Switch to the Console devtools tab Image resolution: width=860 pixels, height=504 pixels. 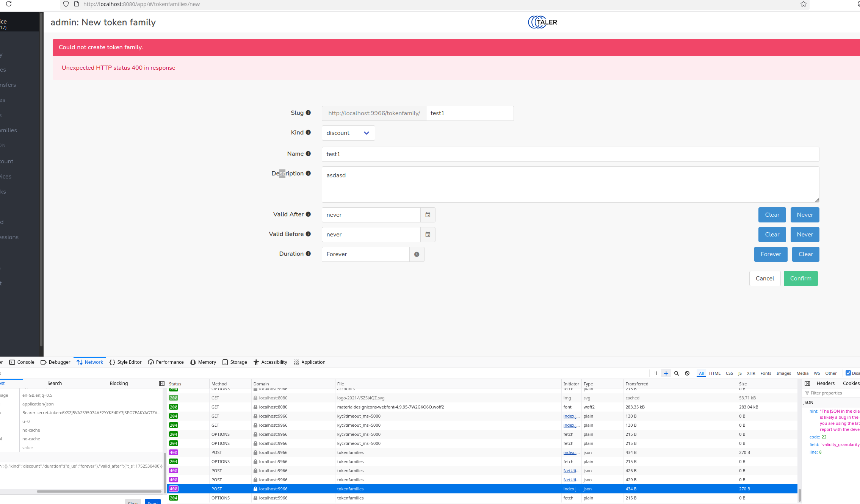pos(22,362)
